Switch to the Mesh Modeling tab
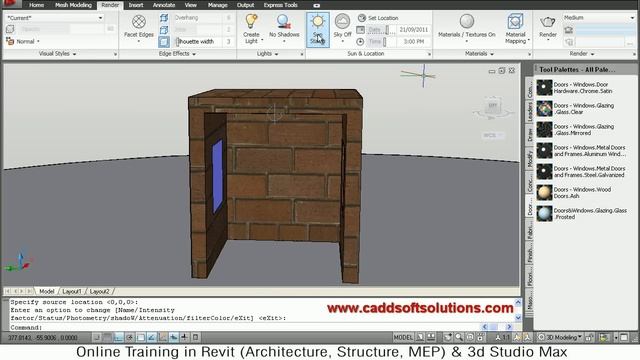The image size is (640, 360). (73, 5)
